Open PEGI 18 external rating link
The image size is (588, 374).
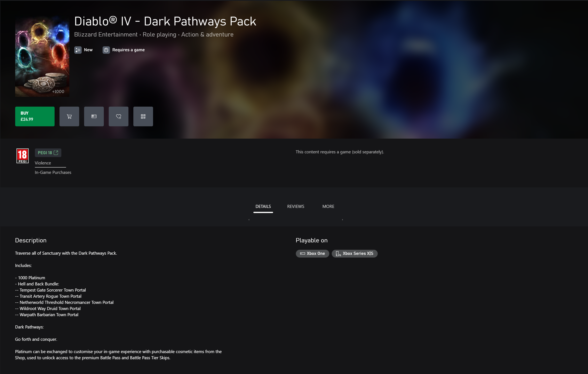coord(48,153)
